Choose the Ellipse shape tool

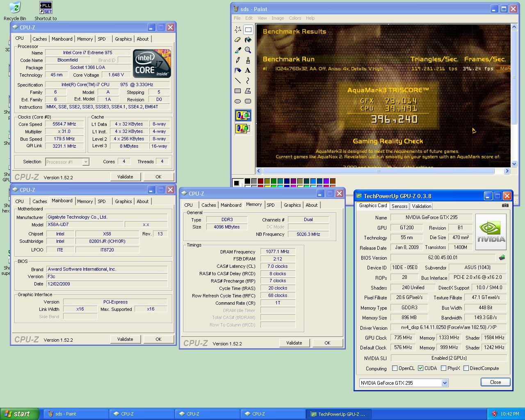[238, 101]
